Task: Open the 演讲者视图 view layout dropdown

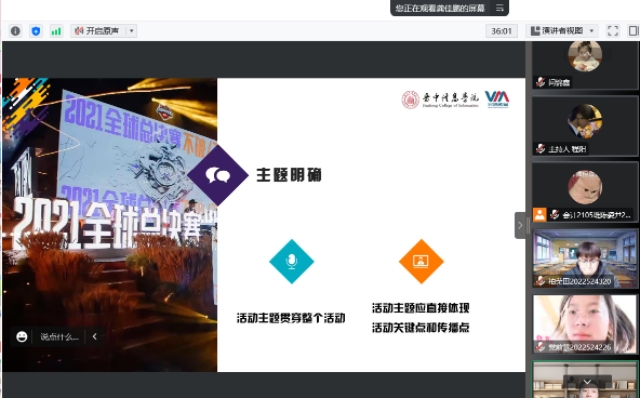Action: pos(562,31)
